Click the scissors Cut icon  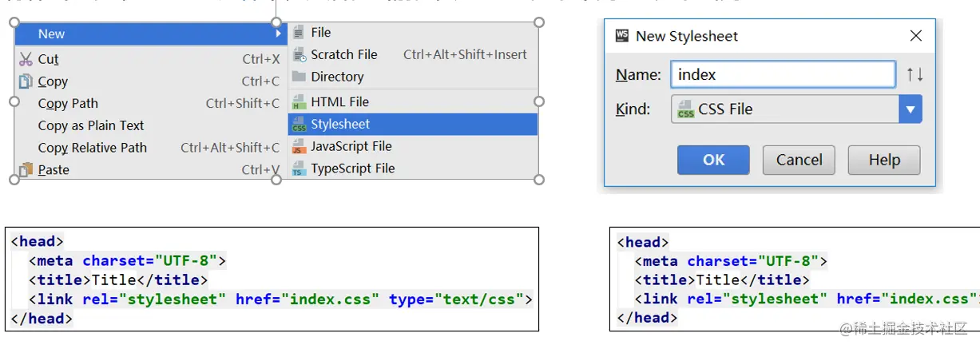[x=26, y=59]
